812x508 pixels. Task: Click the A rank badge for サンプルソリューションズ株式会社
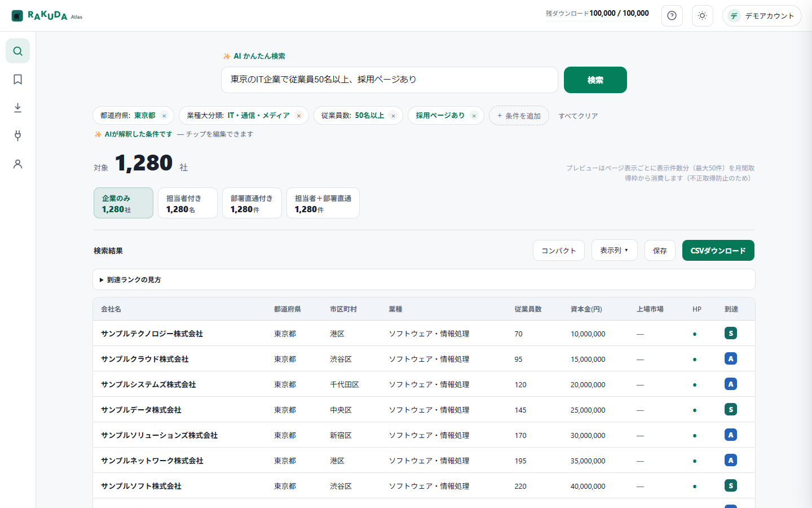point(731,435)
